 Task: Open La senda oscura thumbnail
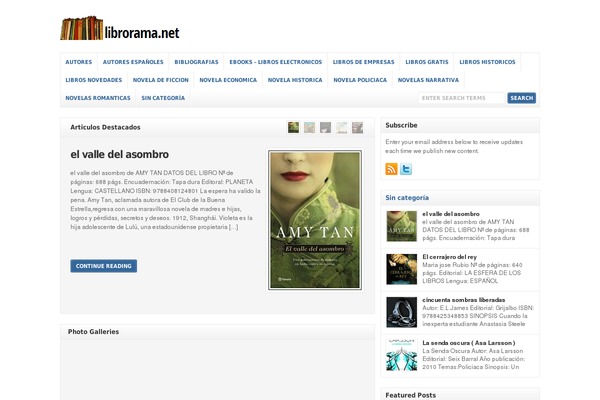point(401,355)
